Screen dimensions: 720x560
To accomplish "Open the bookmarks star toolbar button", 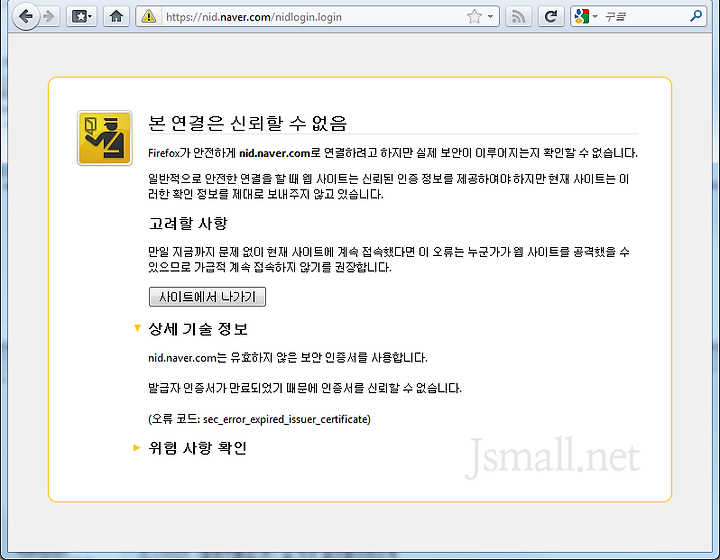I will pyautogui.click(x=81, y=17).
